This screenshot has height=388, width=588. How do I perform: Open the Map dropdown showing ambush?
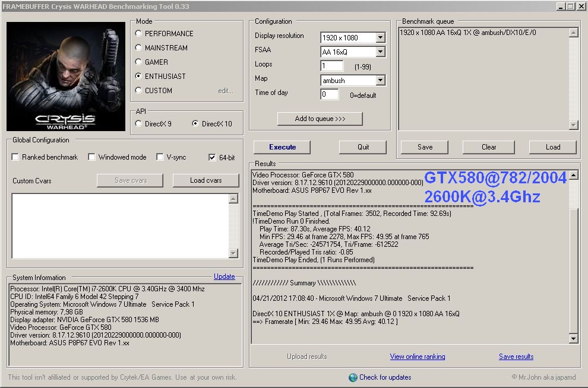[380, 80]
